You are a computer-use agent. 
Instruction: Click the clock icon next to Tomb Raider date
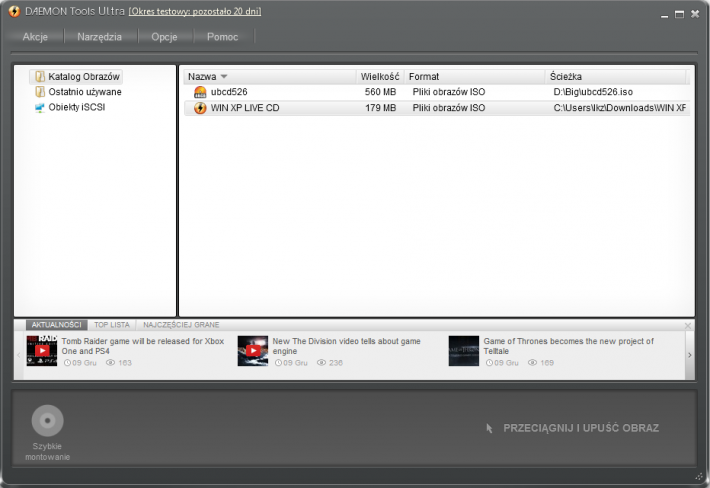click(x=67, y=363)
